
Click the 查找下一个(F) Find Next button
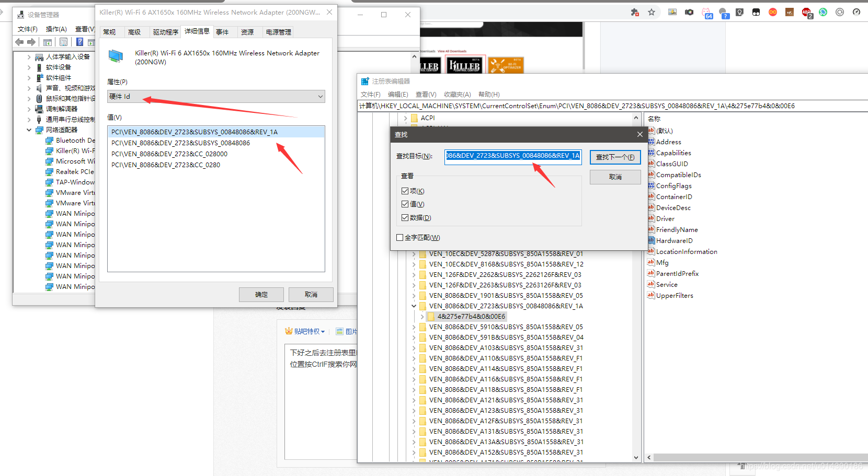point(615,157)
